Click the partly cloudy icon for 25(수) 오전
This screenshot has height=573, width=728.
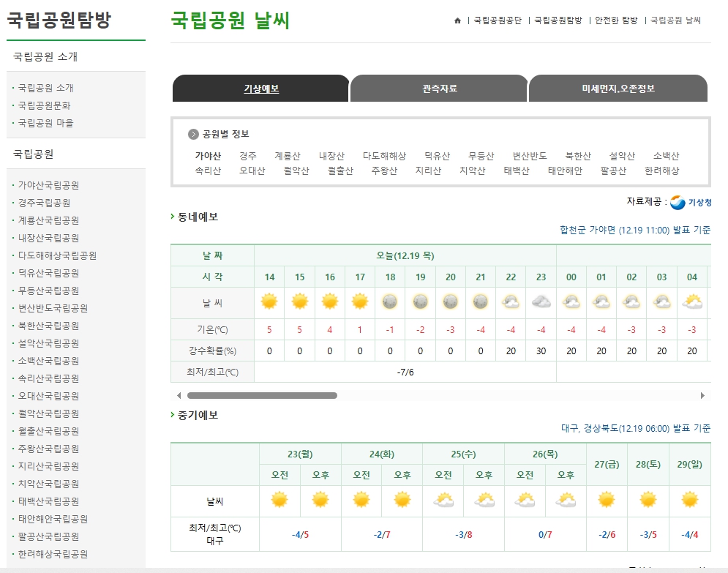[x=443, y=501]
